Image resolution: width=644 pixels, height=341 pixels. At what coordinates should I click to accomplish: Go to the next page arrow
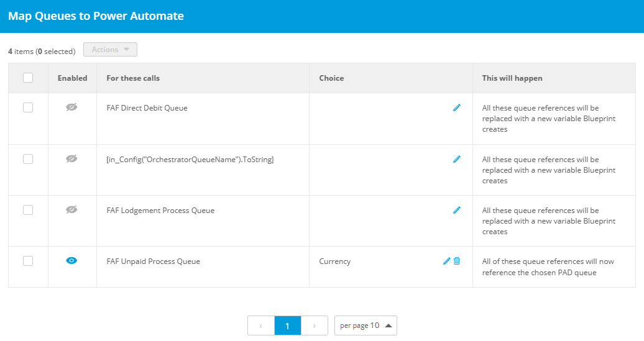[314, 325]
